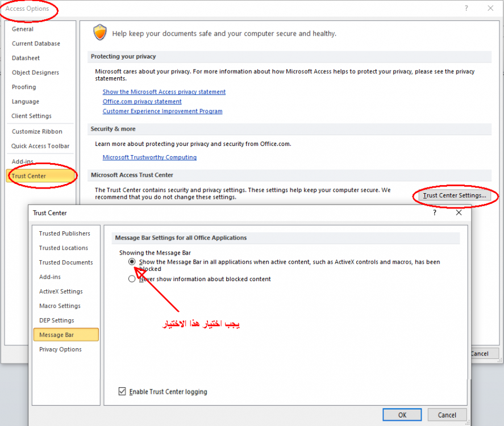Close the Trust Center dialog

point(459,212)
